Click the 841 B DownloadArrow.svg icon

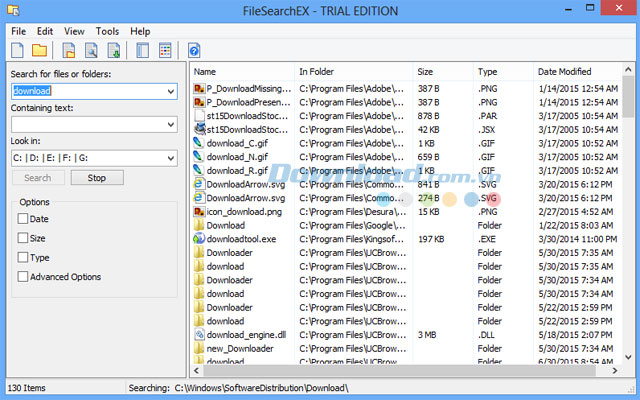(x=199, y=184)
